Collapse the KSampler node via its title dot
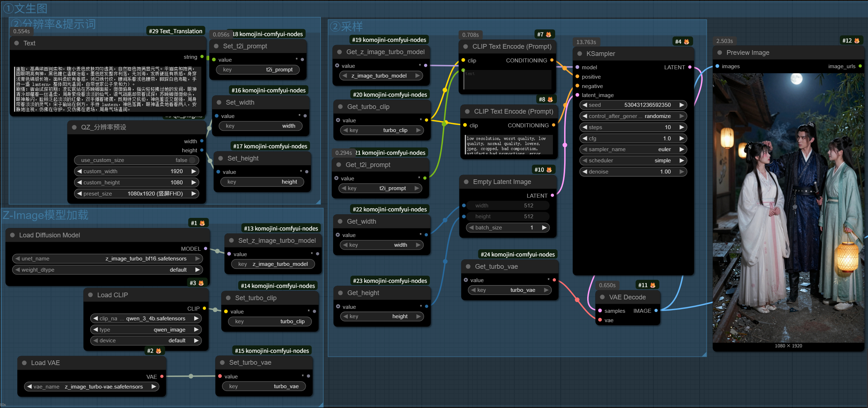 (580, 54)
